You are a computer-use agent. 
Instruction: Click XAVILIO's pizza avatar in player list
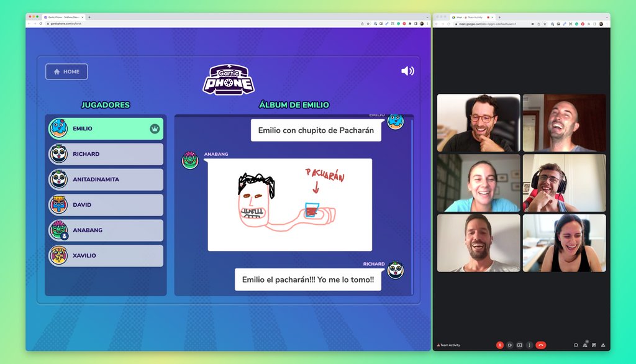point(59,255)
